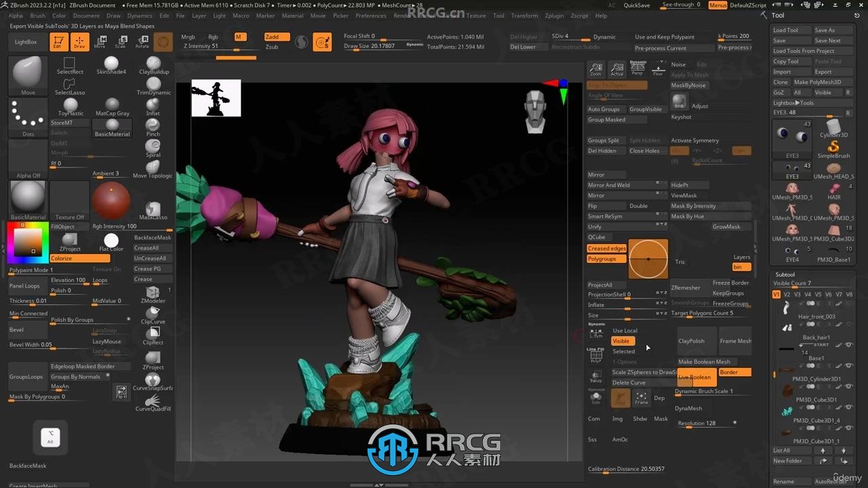868x488 pixels.
Task: Toggle the Zadd mode
Action: coord(277,37)
